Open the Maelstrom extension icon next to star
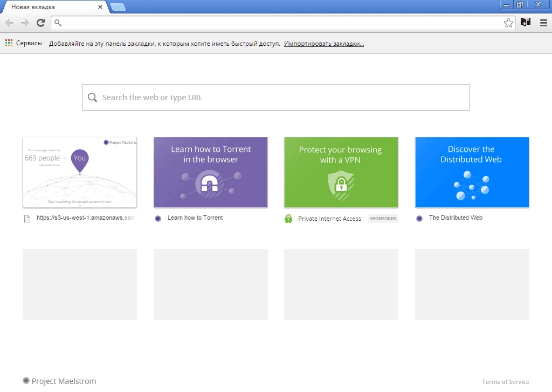 526,23
